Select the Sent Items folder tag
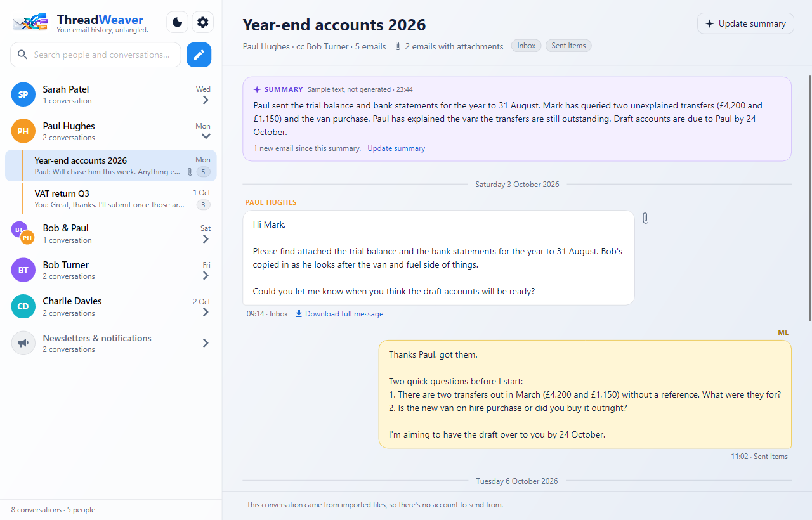Image resolution: width=812 pixels, height=520 pixels. [x=568, y=46]
